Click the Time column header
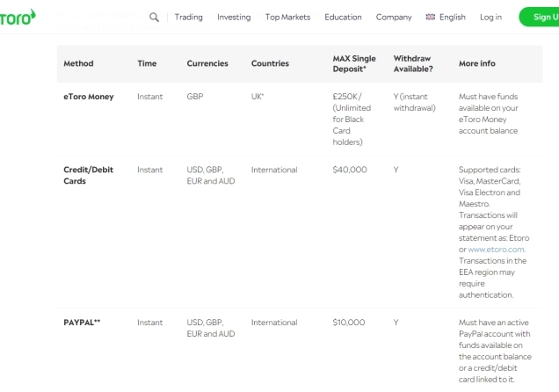Image resolution: width=559 pixels, height=392 pixels. (147, 63)
